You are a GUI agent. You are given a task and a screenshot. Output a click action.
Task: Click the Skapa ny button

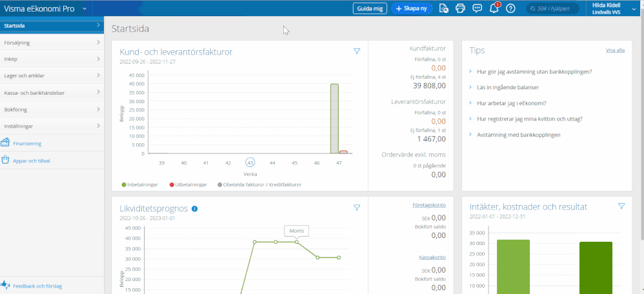pos(412,8)
